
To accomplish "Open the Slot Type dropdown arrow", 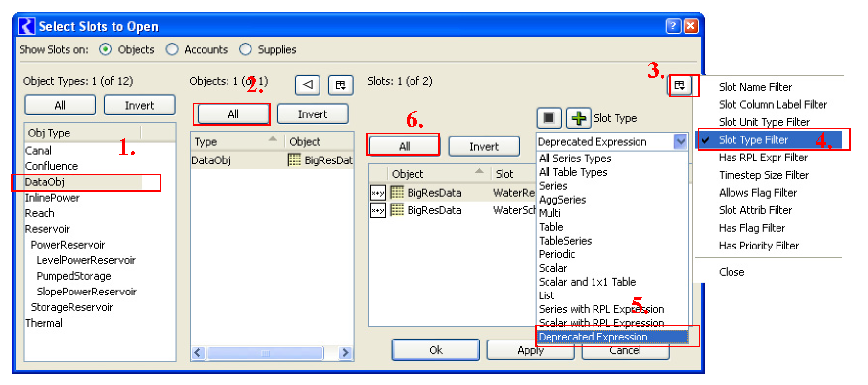I will coord(680,142).
